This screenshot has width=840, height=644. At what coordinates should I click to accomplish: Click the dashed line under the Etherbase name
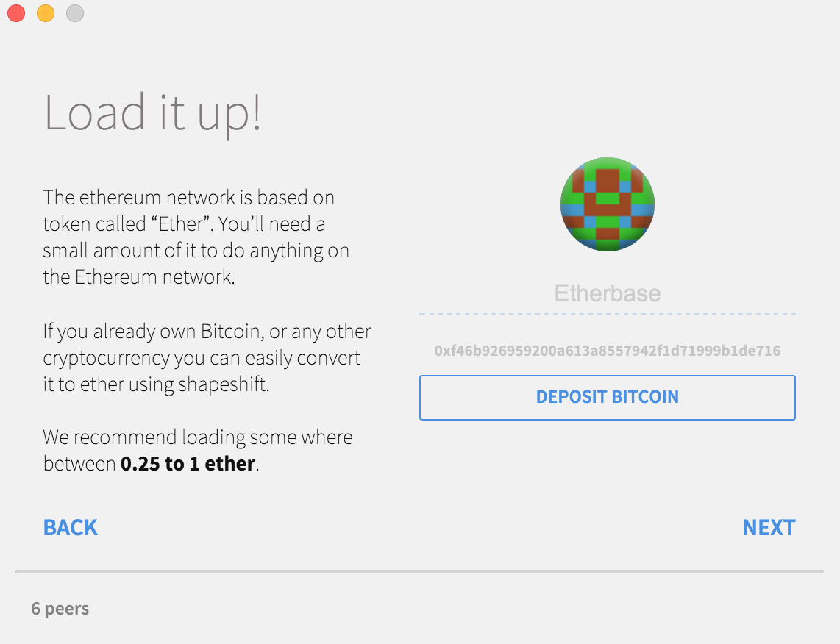tap(607, 314)
